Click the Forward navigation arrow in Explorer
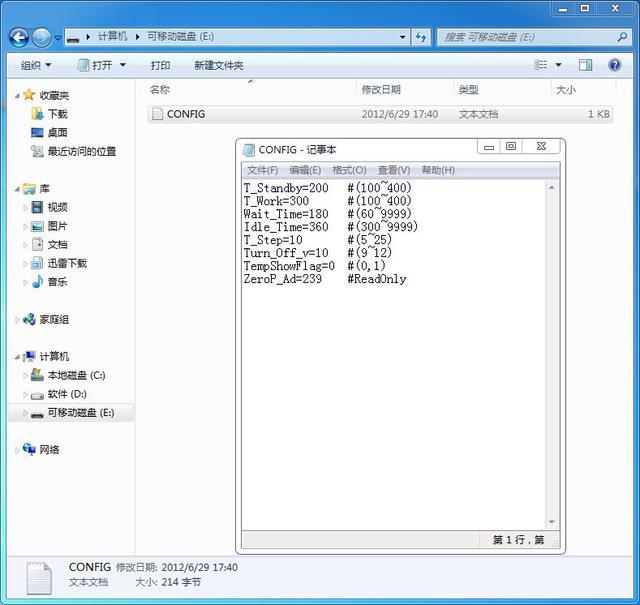 [x=42, y=38]
